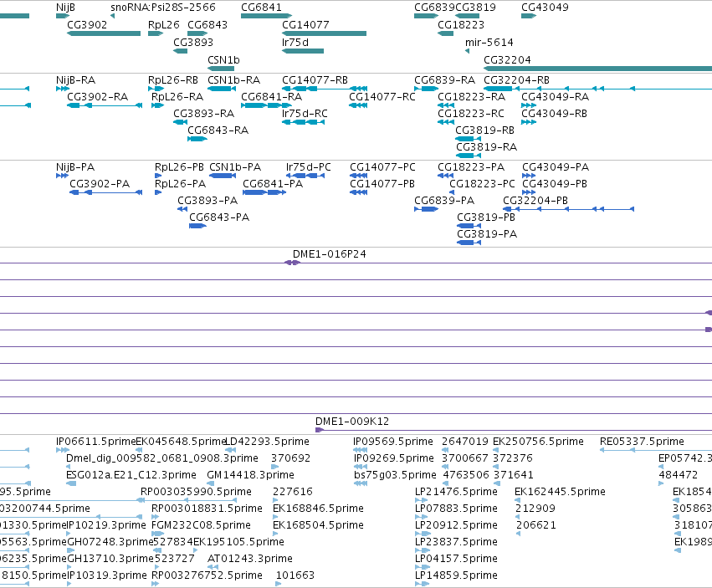Click the LP14859.5prime EST label

[x=456, y=575]
